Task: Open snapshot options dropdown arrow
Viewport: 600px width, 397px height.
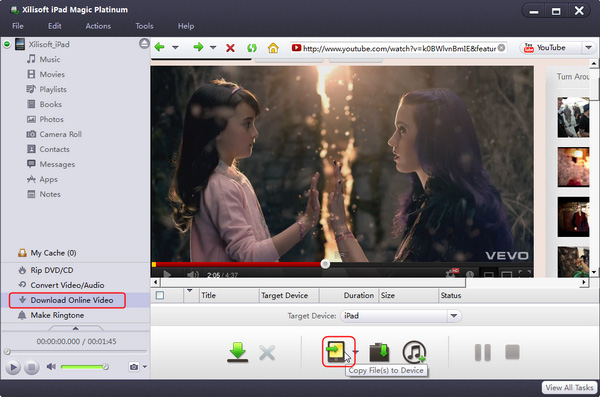Action: 145,367
